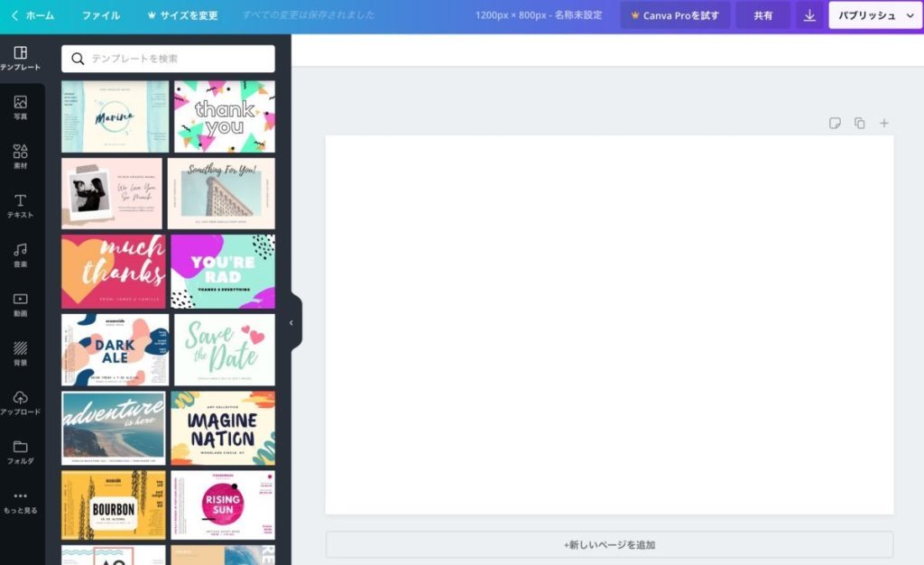Collapse the template side panel
Image resolution: width=924 pixels, height=565 pixels.
pos(291,322)
